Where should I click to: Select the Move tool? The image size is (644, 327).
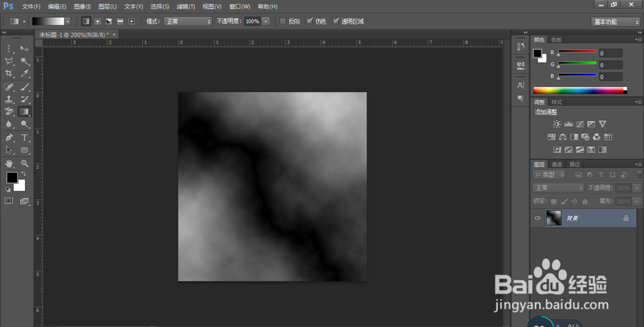point(24,48)
